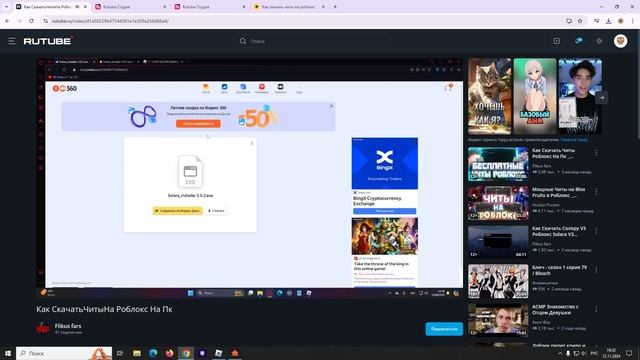
Task: Open the third short with young man
Action: (580, 96)
